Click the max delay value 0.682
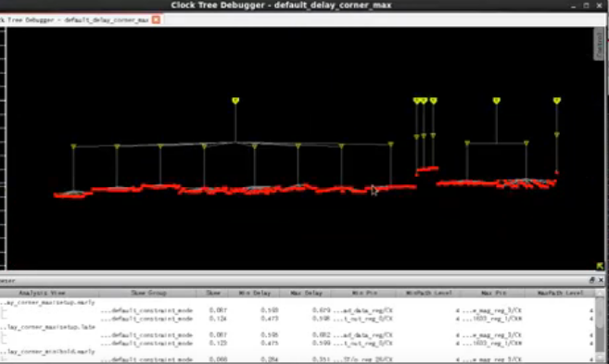Image resolution: width=609 pixels, height=364 pixels. (322, 334)
